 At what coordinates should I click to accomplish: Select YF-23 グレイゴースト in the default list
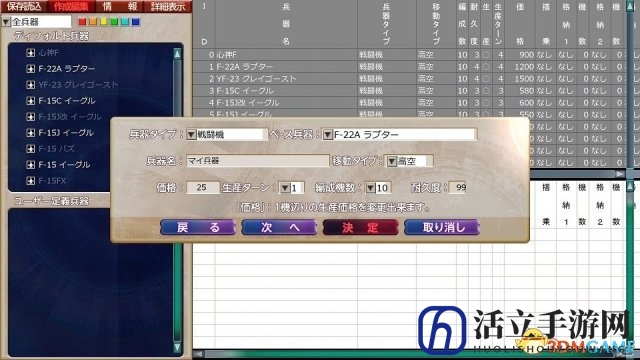coord(78,84)
